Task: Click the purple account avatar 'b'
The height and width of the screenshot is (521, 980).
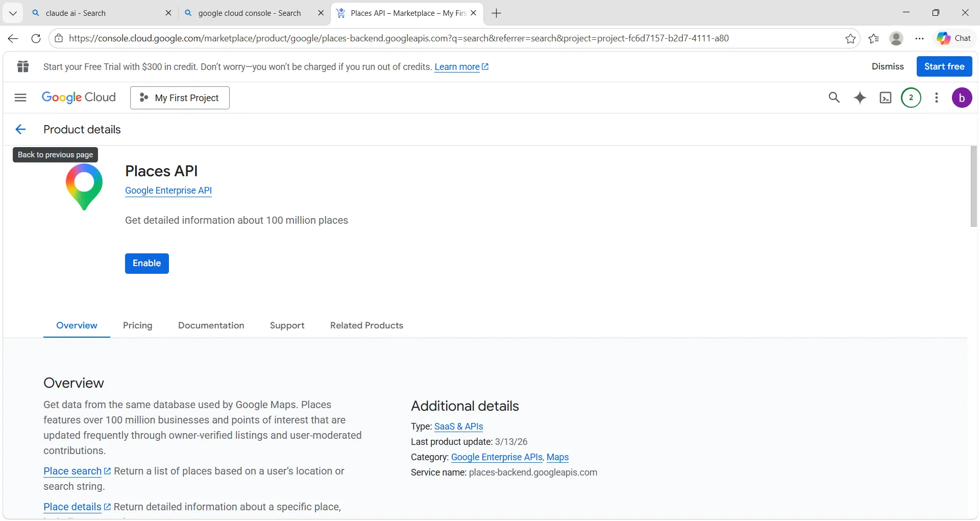Action: pyautogui.click(x=962, y=98)
